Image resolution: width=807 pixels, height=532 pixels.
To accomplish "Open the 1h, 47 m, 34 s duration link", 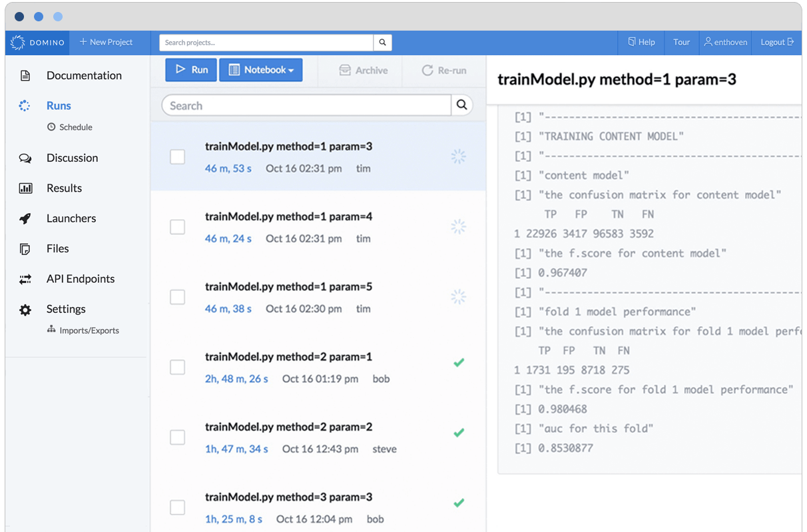I will click(236, 449).
